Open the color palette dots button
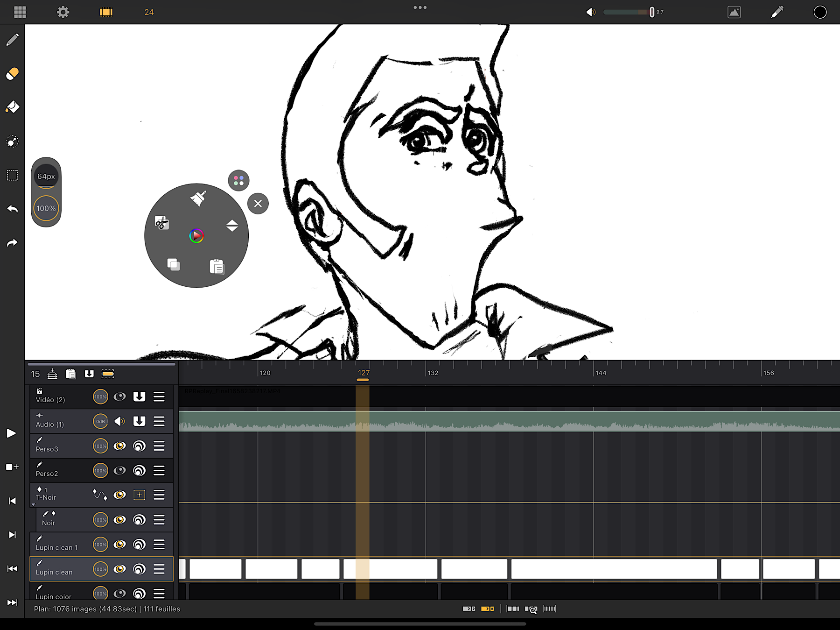 click(238, 180)
